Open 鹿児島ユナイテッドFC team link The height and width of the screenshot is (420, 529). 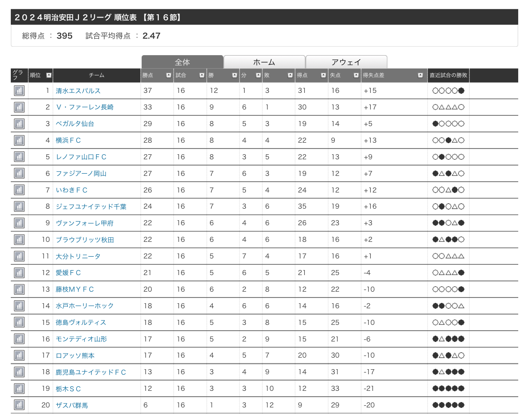coord(91,372)
